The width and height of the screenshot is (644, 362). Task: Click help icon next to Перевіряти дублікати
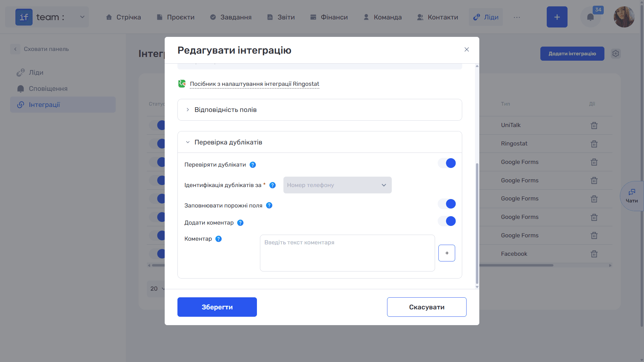pyautogui.click(x=253, y=165)
